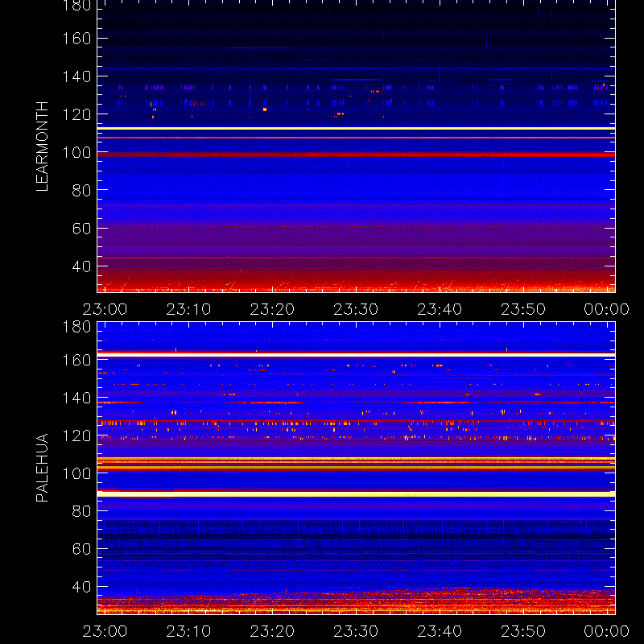Select the 100 tick label on Learmonth plot

pyautogui.click(x=76, y=152)
